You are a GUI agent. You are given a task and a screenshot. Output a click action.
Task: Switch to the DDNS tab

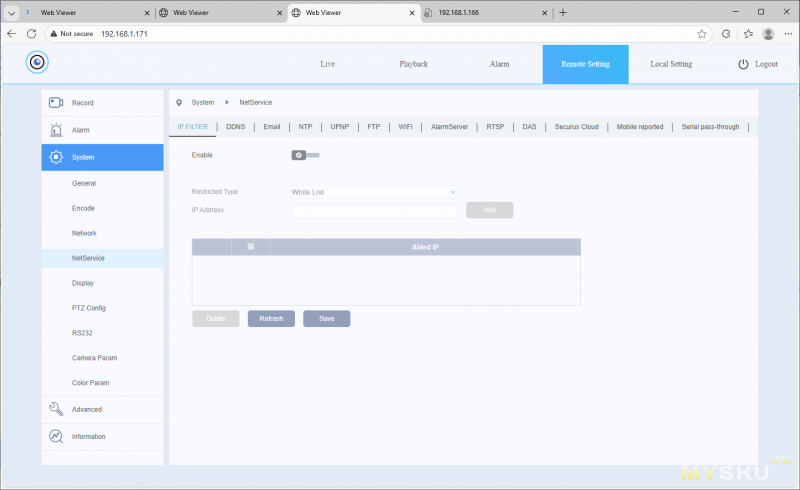coord(236,127)
